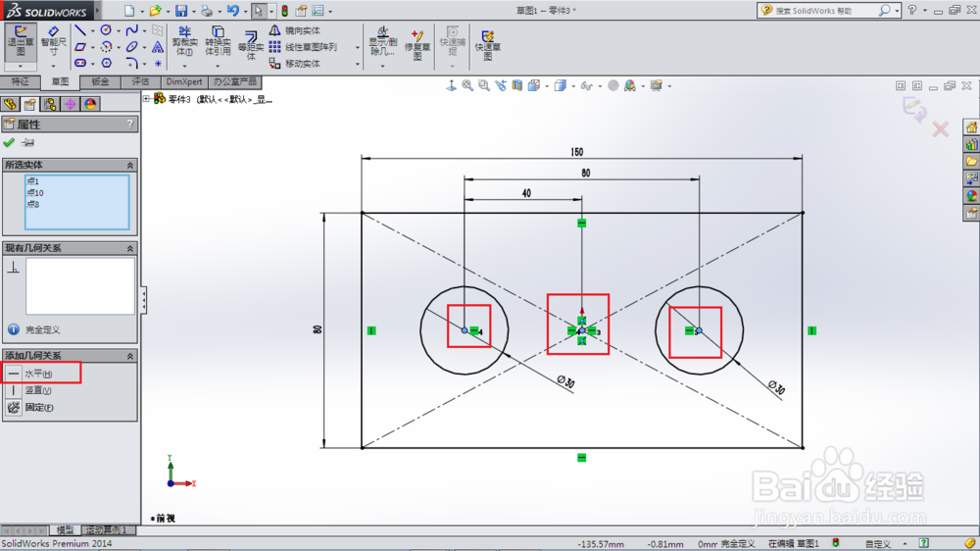Confirm properties with the green checkmark

point(9,142)
